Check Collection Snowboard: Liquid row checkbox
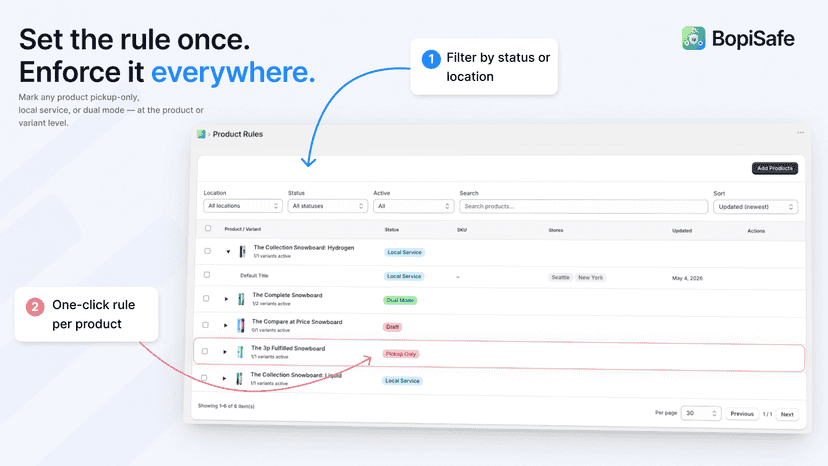Viewport: 828px width, 466px height. point(204,378)
